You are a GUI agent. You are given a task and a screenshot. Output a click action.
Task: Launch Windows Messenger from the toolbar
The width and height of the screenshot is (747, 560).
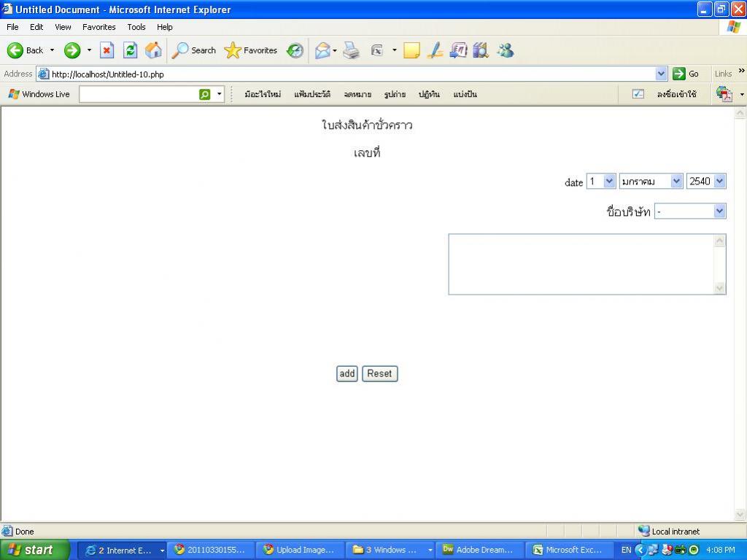click(x=505, y=50)
